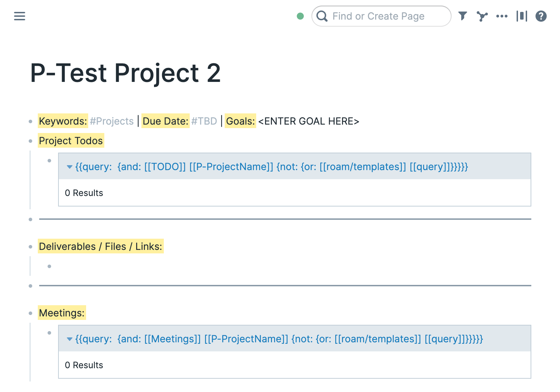560x392 pixels.
Task: Click the magnifying glass search icon
Action: point(322,16)
